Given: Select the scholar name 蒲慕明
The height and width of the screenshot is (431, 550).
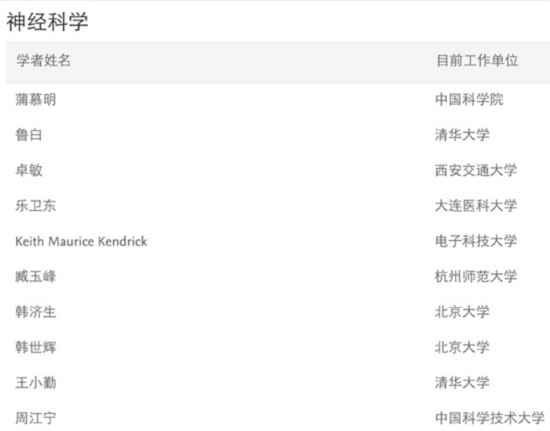Looking at the screenshot, I should tap(36, 100).
